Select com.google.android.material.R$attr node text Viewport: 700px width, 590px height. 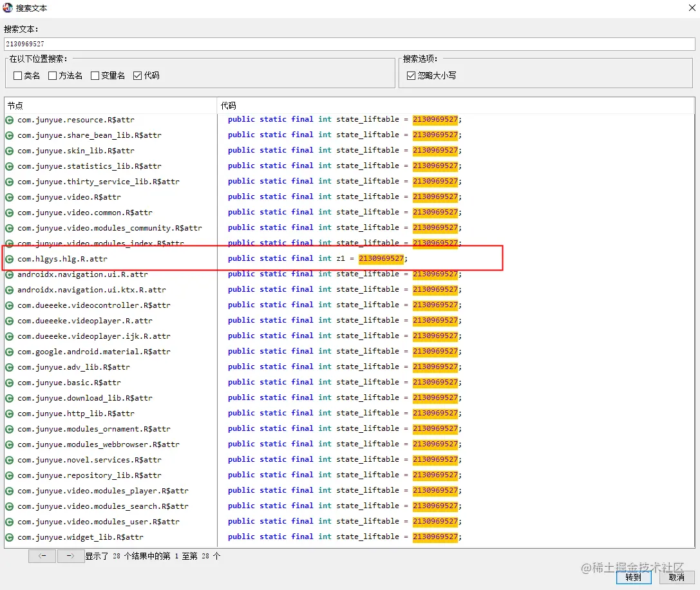pyautogui.click(x=94, y=352)
